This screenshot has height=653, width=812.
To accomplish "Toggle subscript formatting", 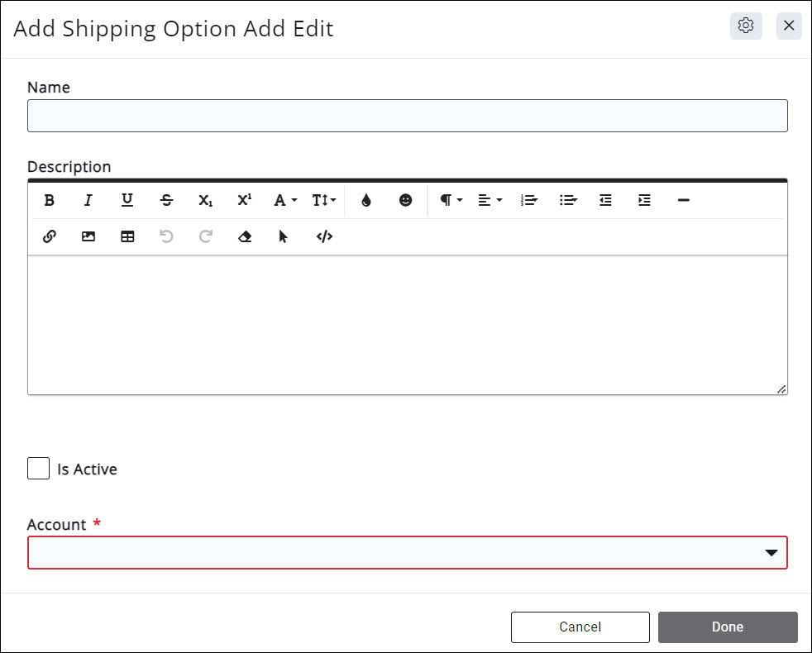I will click(x=205, y=200).
